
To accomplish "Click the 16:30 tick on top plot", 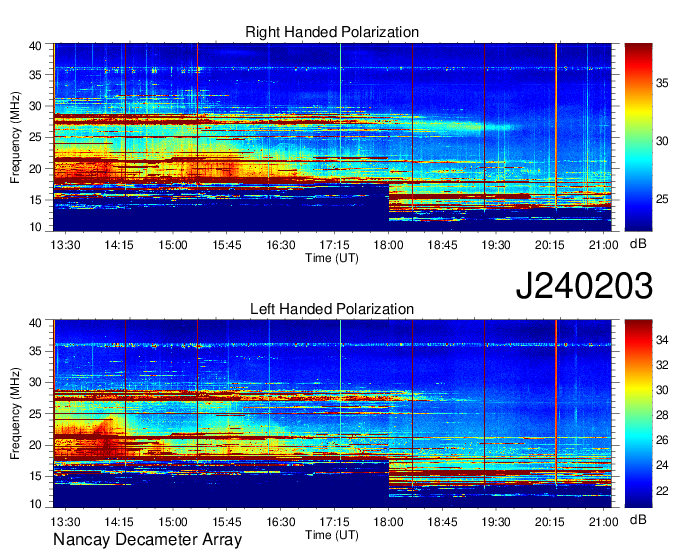I will [x=281, y=245].
